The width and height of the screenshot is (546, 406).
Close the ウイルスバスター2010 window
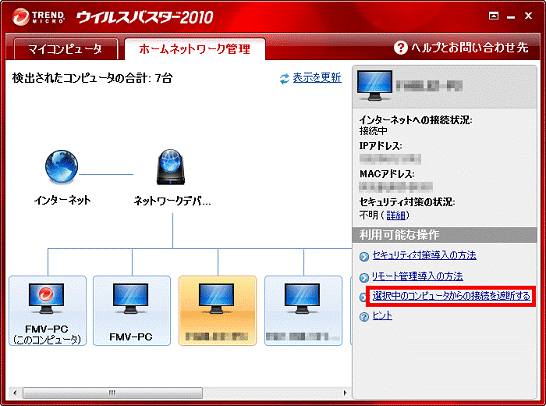(x=529, y=16)
